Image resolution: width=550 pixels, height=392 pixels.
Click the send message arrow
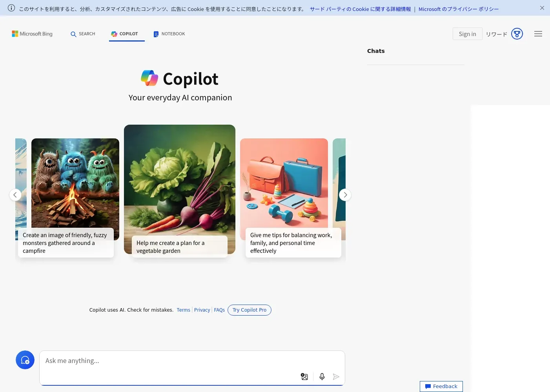click(336, 377)
